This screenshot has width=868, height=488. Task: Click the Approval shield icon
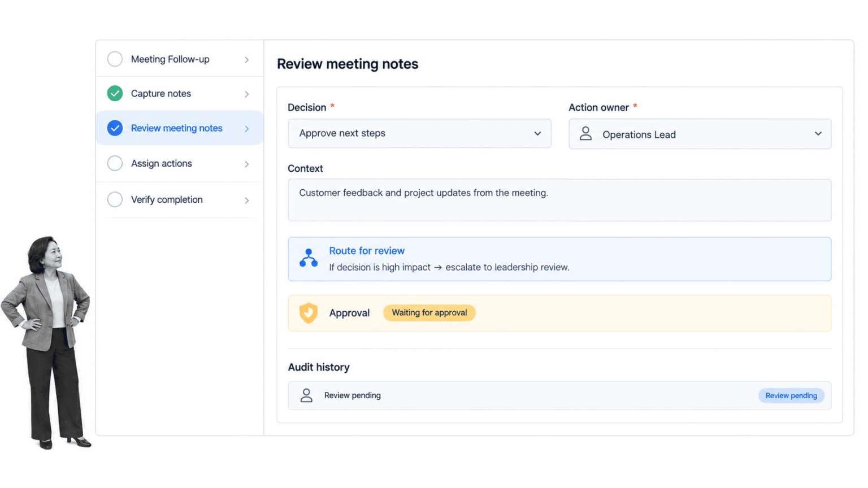[309, 313]
